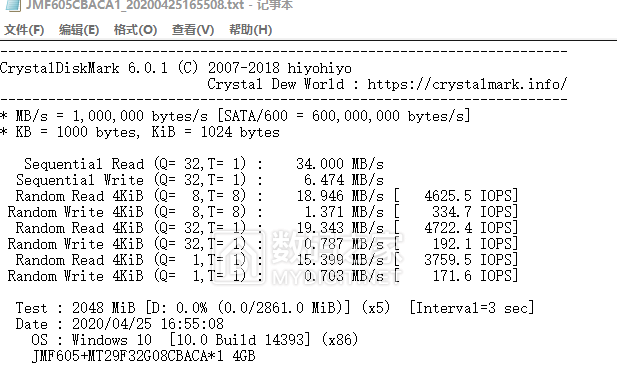Click the 'Windows 10' OS text

112,340
